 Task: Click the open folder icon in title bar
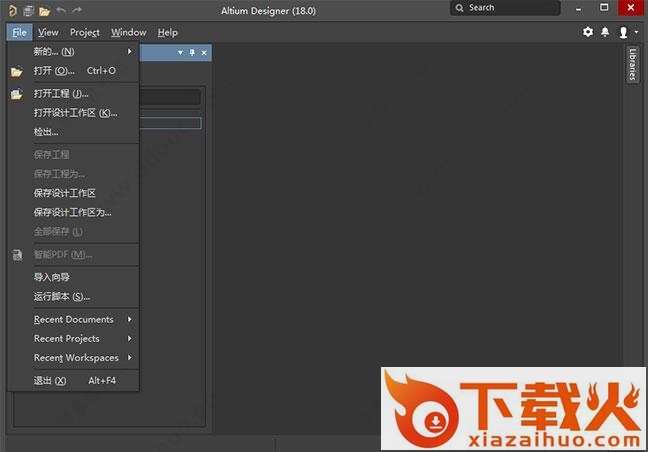click(x=44, y=11)
